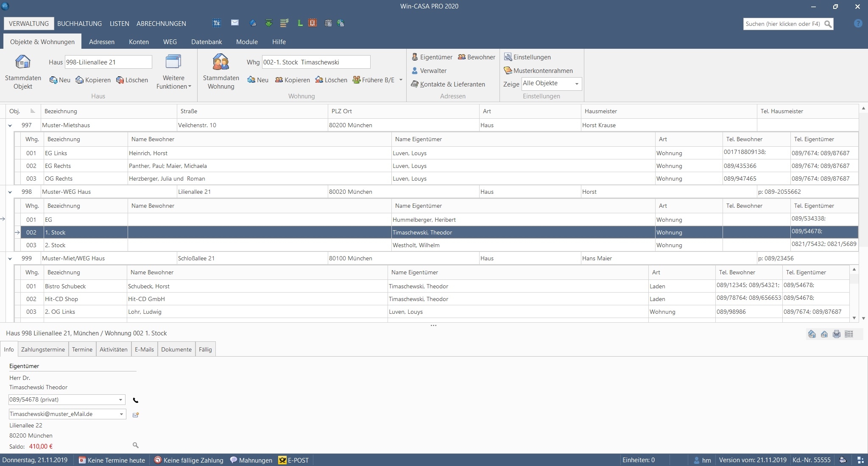
Task: Click the green L icon in toolbar
Action: pos(300,23)
